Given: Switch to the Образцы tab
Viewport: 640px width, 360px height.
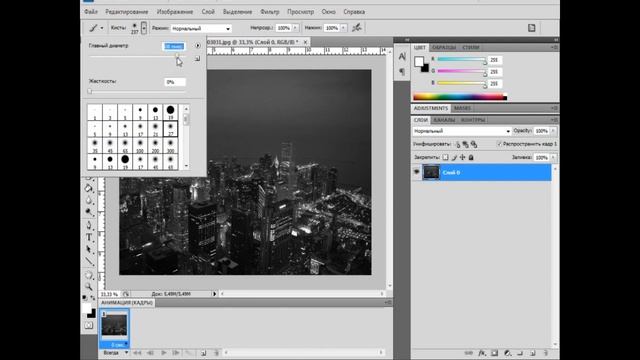Looking at the screenshot, I should click(444, 48).
